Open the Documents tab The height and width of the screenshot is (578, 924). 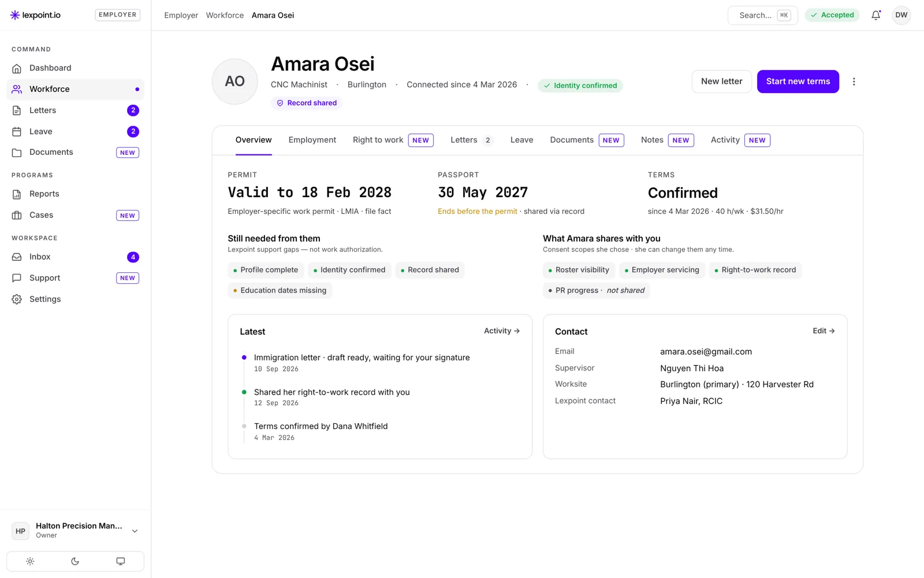coord(587,140)
